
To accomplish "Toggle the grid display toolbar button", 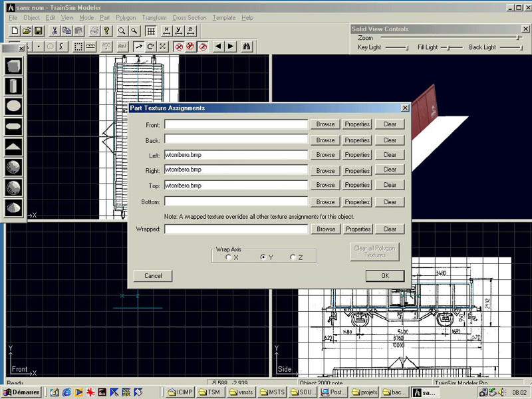I will tap(151, 31).
